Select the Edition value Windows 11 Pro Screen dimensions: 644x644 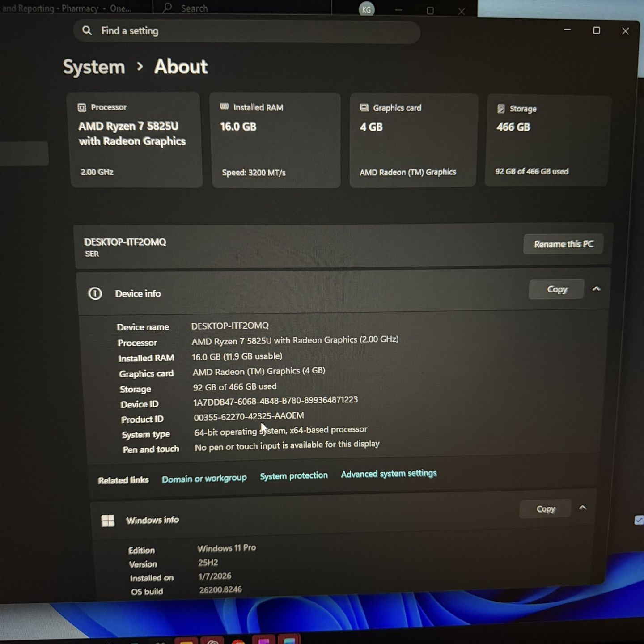[227, 548]
